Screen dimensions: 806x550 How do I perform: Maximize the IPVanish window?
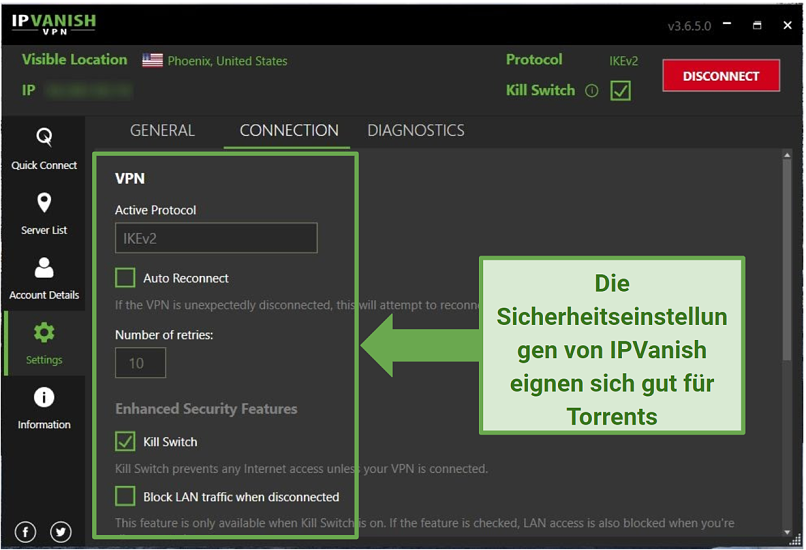click(x=757, y=25)
